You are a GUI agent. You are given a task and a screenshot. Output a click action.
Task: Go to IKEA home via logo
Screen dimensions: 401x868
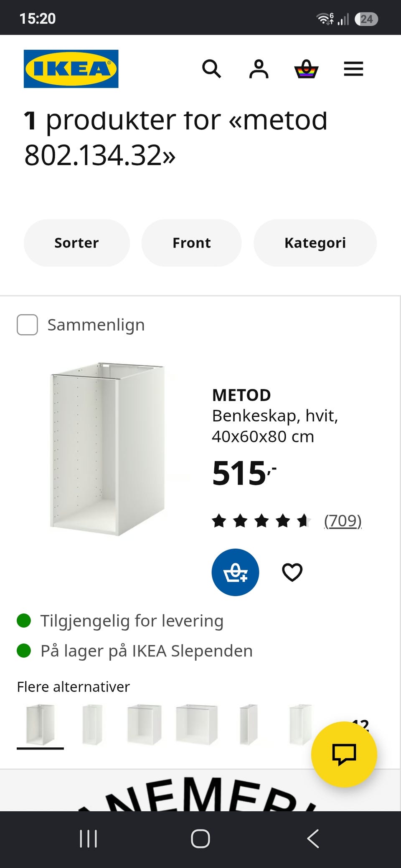point(71,69)
